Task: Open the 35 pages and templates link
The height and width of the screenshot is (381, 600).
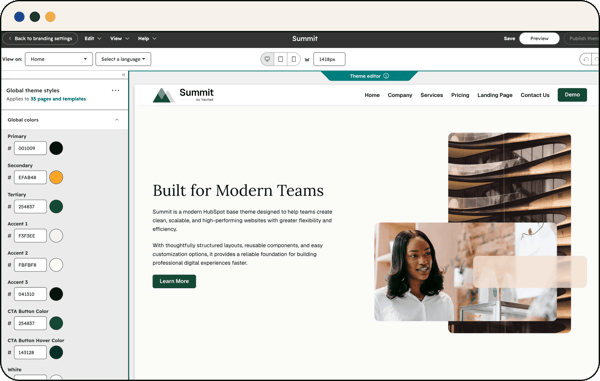Action: tap(58, 99)
